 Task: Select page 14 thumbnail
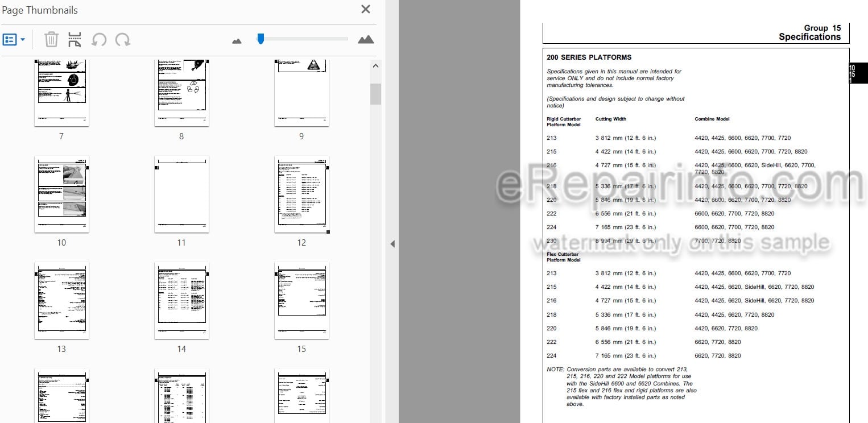tap(181, 300)
